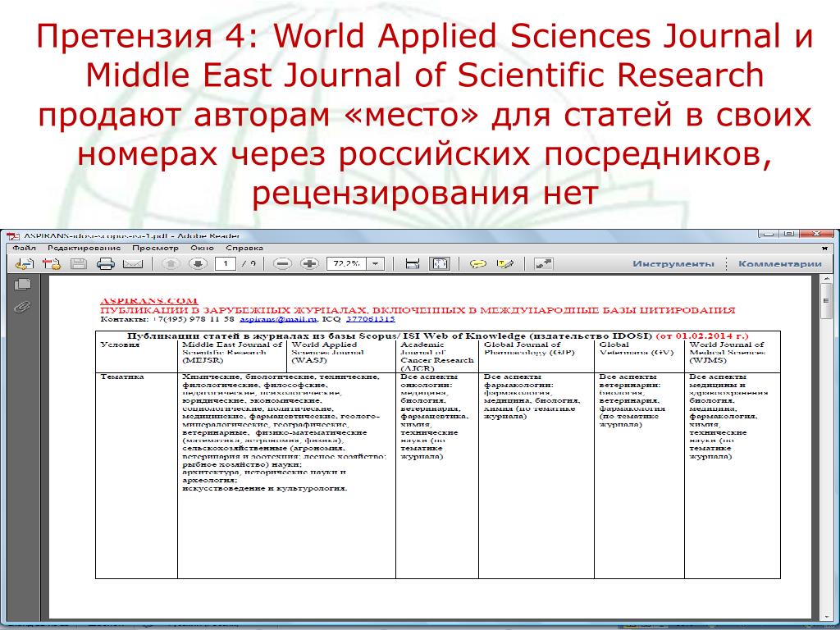Click the fit one full page icon
840x630 pixels.
pos(440,263)
